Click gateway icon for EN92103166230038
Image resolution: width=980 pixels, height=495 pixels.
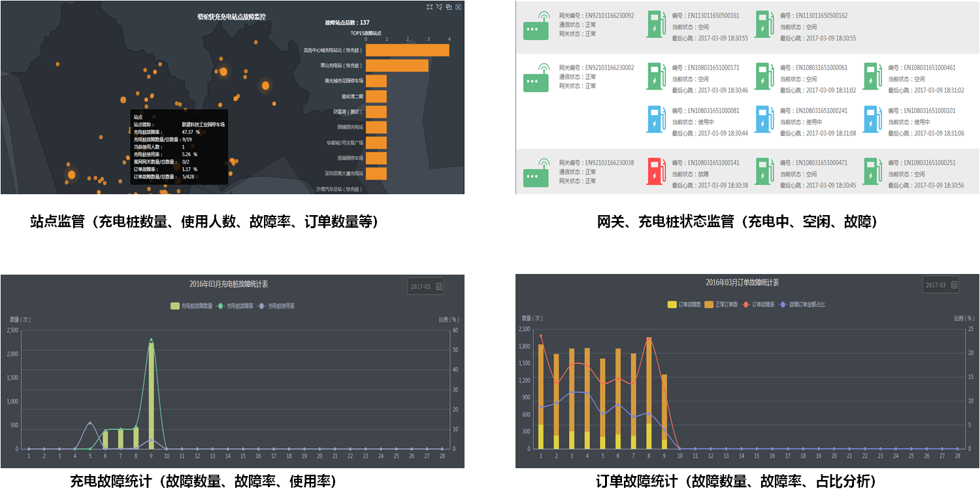pos(536,173)
